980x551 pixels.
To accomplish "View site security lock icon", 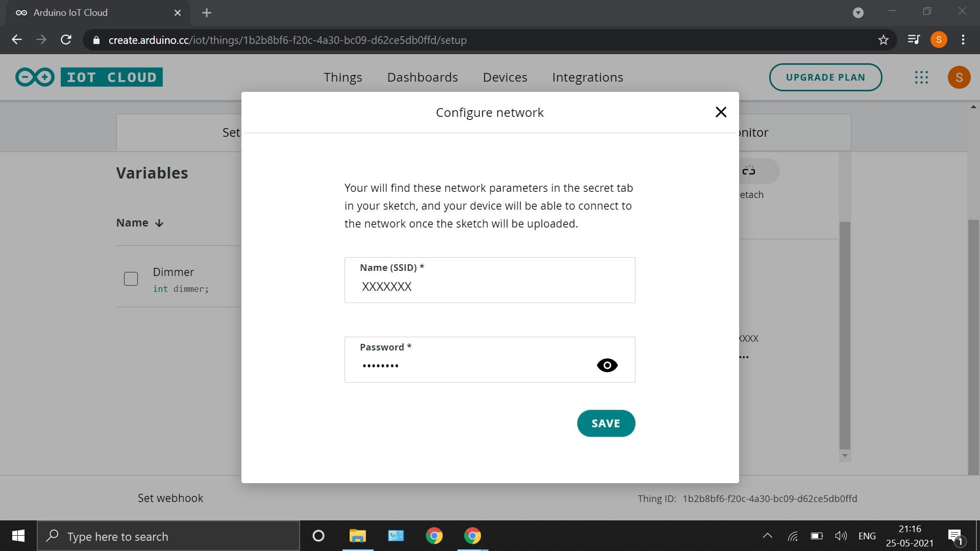I will tap(96, 40).
